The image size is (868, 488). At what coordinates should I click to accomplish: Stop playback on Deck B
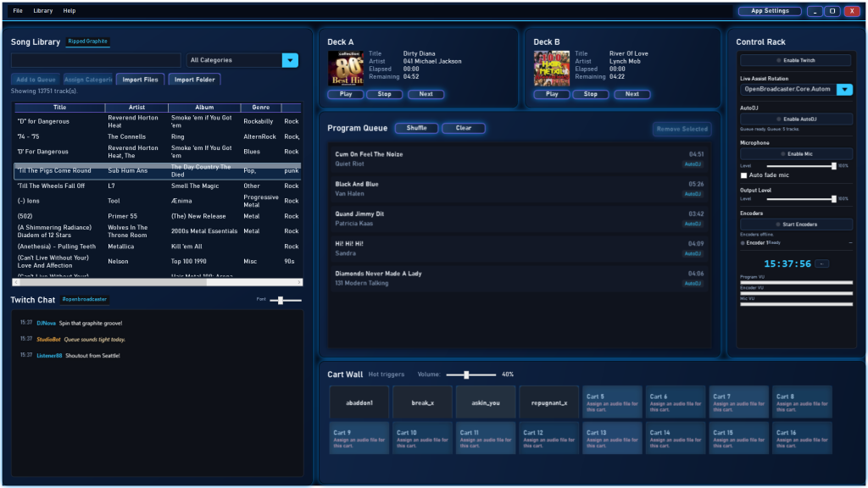point(591,94)
